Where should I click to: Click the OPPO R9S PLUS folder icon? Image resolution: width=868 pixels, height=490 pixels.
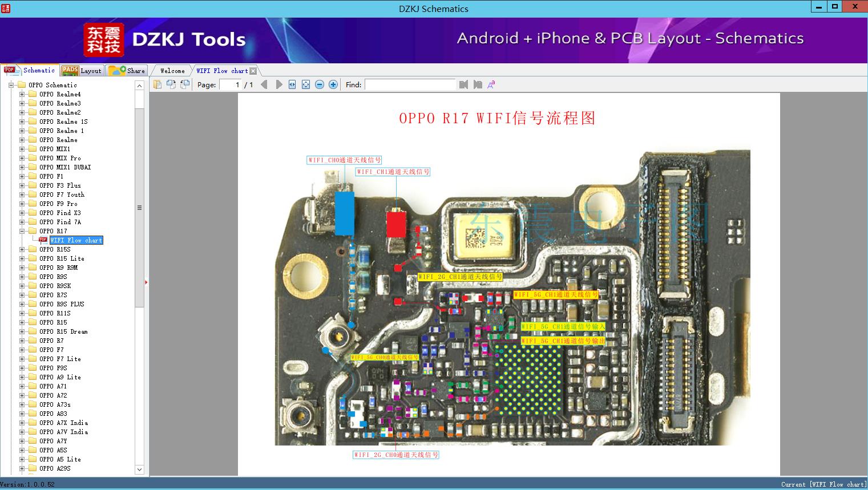tap(33, 304)
